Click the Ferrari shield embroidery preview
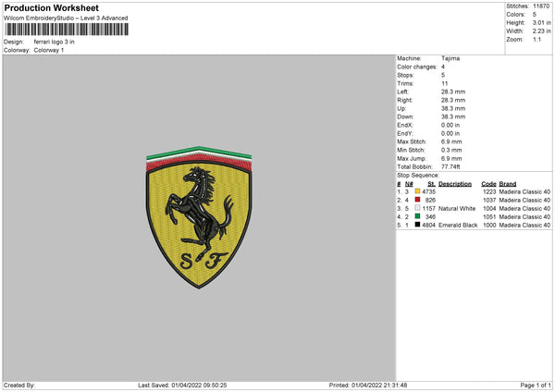The image size is (555, 392). point(199,217)
